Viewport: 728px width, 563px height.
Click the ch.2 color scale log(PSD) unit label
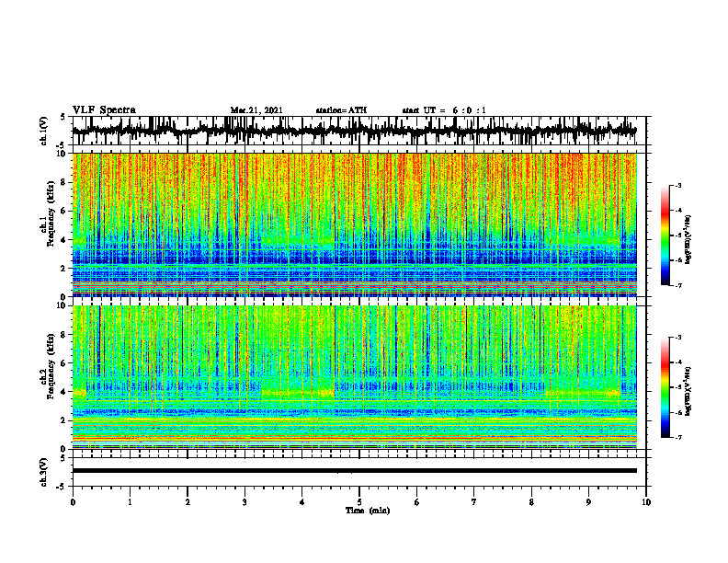click(x=688, y=391)
